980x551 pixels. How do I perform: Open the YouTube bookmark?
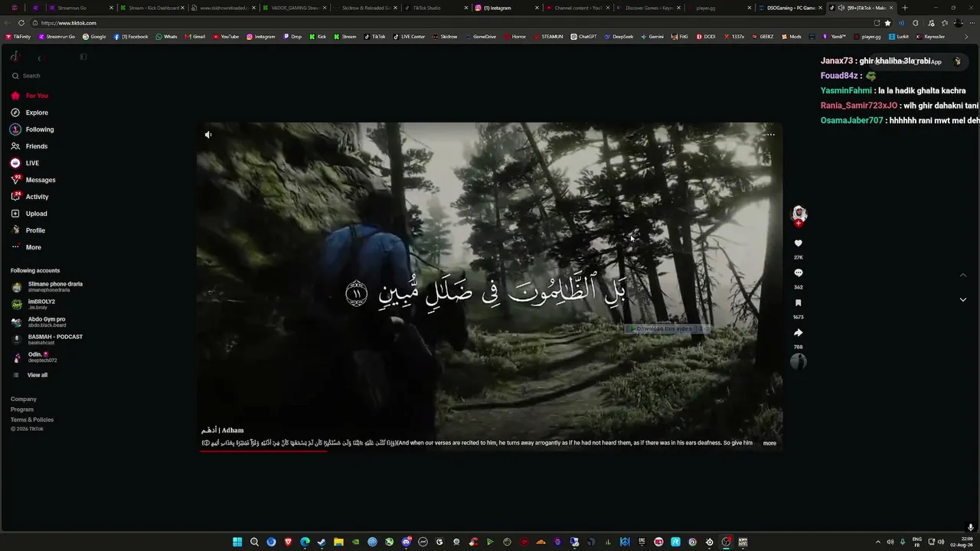(226, 37)
